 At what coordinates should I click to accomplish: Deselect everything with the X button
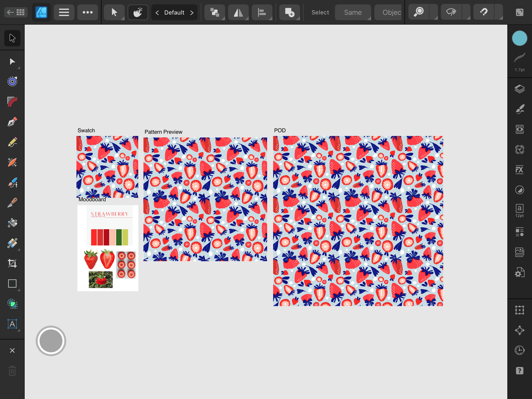(x=12, y=351)
